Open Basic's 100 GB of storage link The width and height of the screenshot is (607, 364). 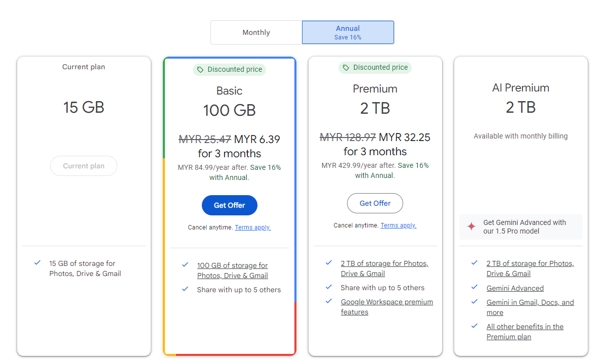233,270
